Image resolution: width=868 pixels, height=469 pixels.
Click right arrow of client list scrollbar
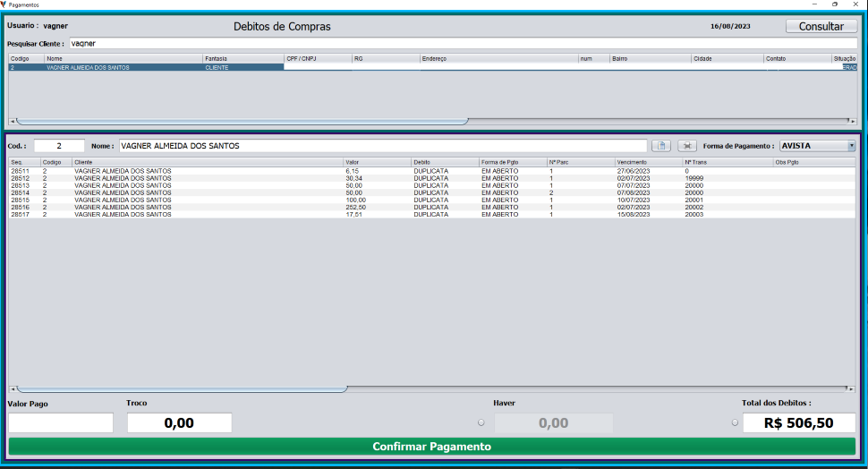[x=853, y=121]
